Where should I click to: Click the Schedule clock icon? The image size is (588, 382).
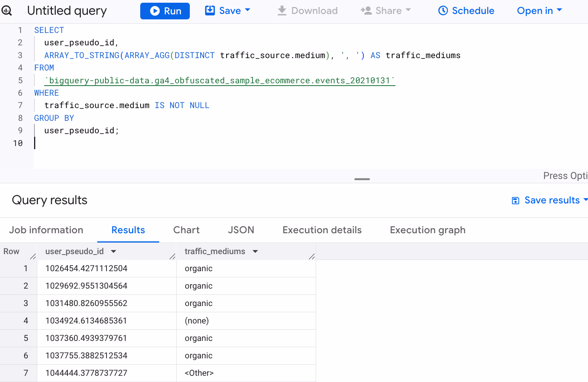point(443,11)
